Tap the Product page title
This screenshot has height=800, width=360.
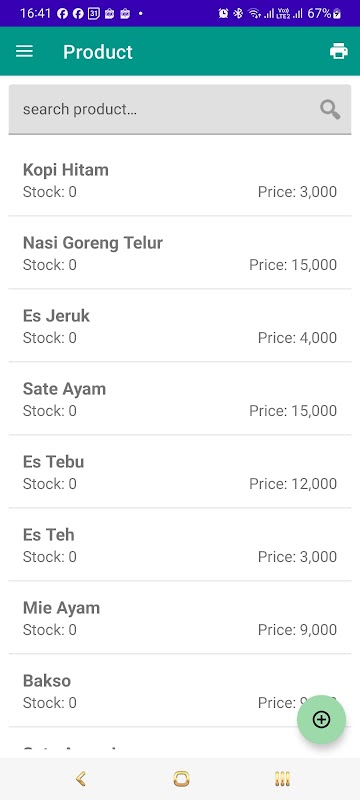pos(98,52)
